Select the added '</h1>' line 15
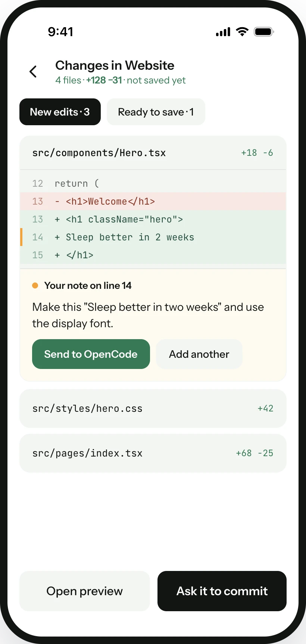 153,255
